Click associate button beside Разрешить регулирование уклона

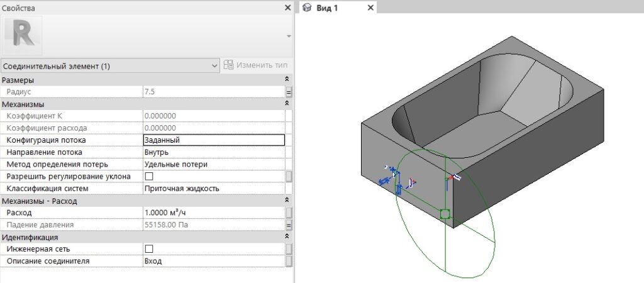tap(289, 177)
